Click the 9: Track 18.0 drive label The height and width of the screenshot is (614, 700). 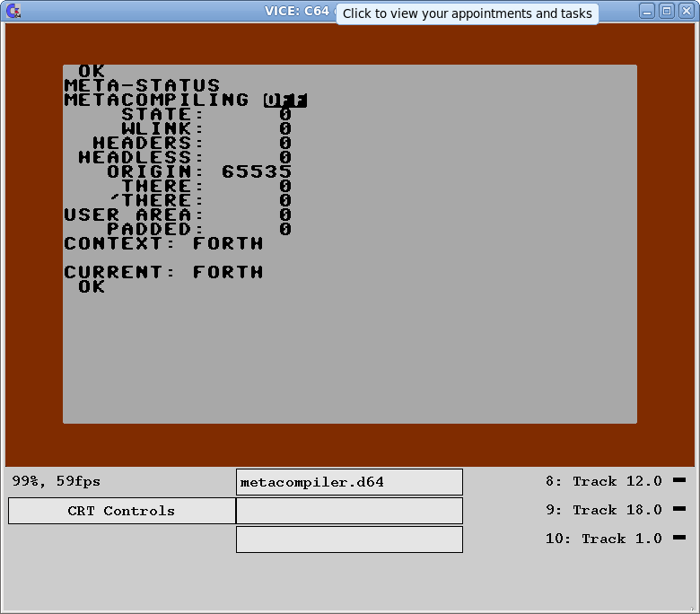[603, 510]
